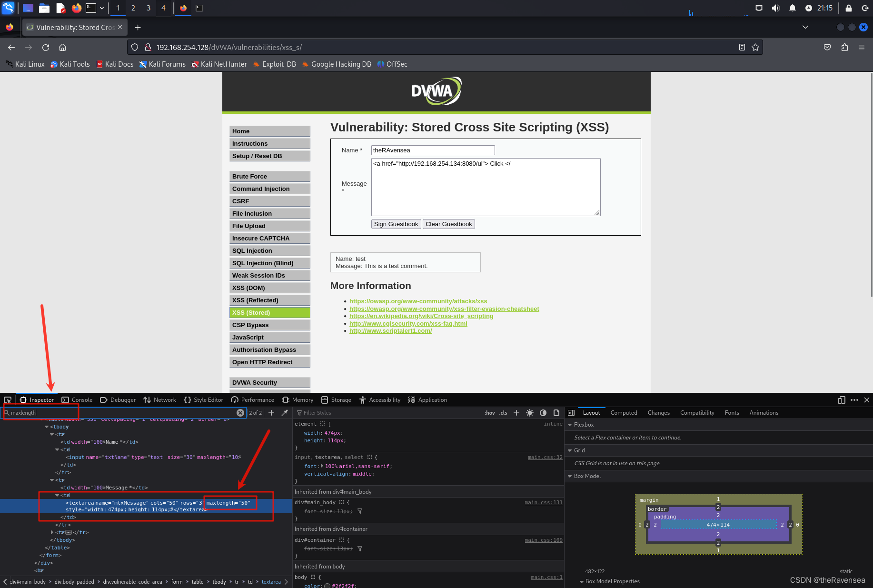Click font-size filter icon under div#main_body

(360, 511)
